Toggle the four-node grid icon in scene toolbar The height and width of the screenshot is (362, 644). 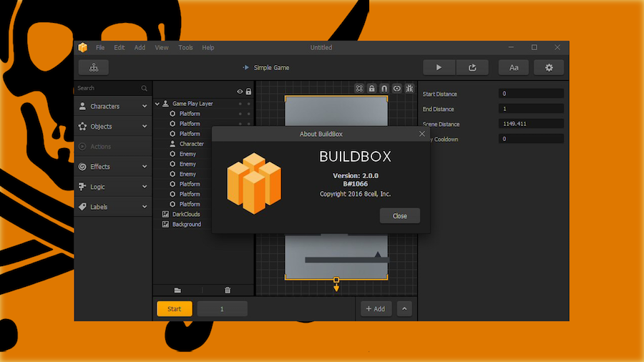[x=359, y=88]
